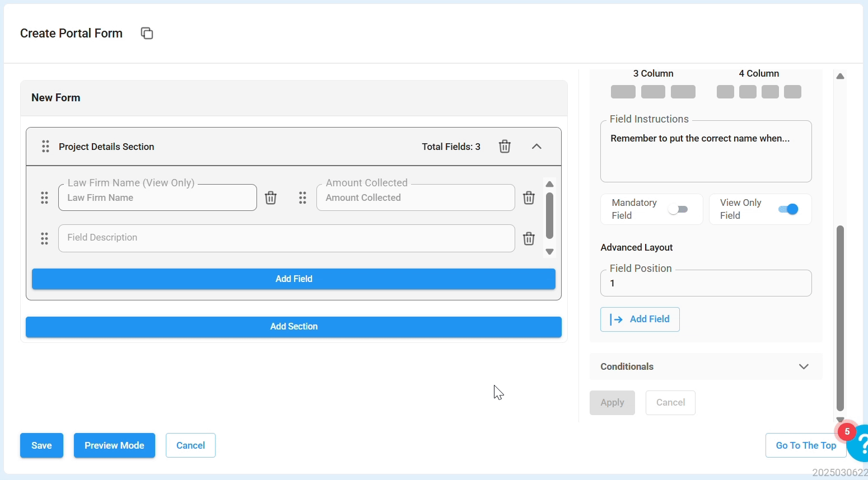
Task: Click the Advanced Layout heading
Action: [637, 247]
